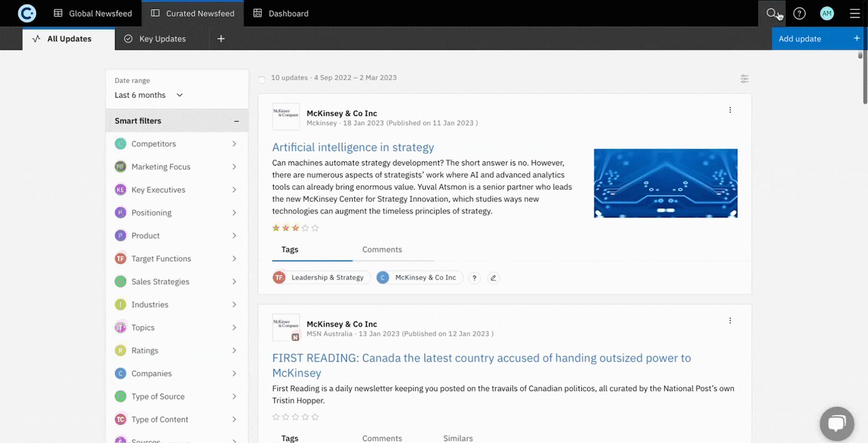Collapse the Smart filters section
Screen dimensions: 868x443
tap(236, 121)
